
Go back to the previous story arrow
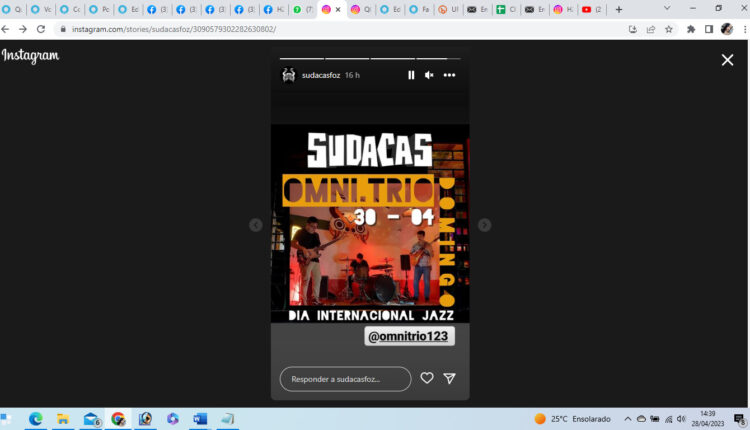(255, 225)
